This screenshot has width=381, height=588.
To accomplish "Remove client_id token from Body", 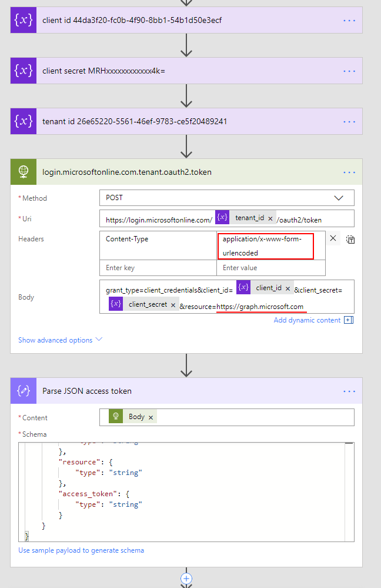I will pyautogui.click(x=288, y=288).
